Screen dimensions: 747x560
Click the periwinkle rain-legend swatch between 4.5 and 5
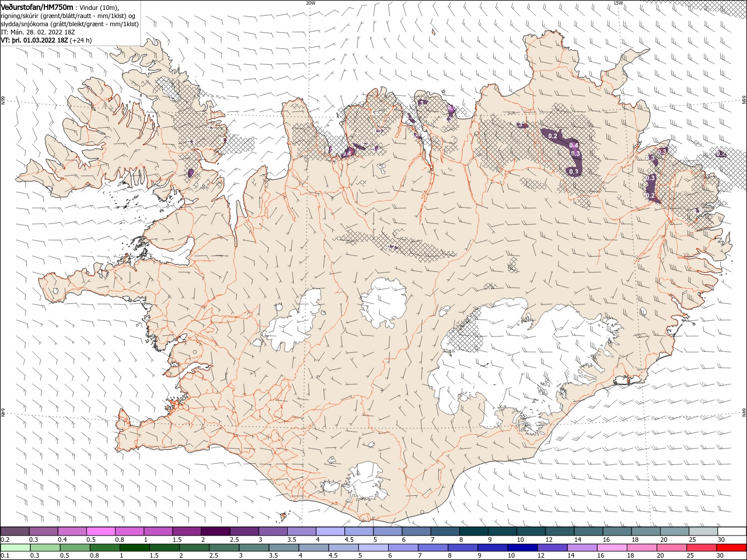click(343, 547)
